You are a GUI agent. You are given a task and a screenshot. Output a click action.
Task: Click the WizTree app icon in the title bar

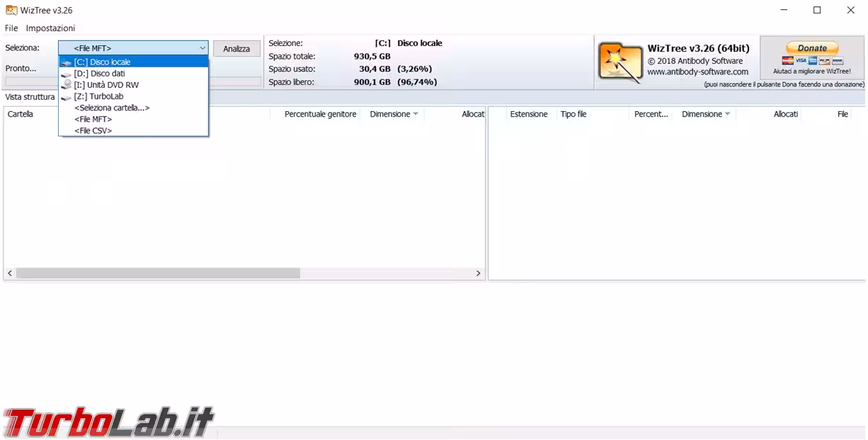(11, 10)
